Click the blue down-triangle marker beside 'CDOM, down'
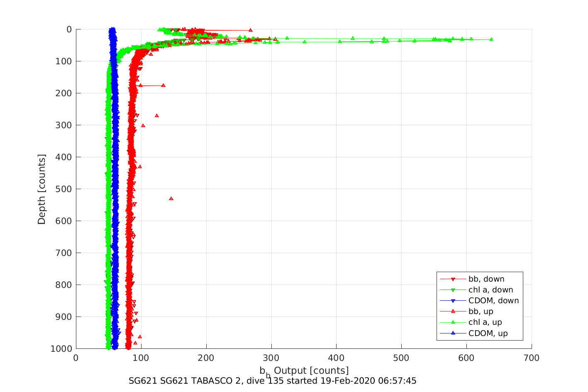This screenshot has height=392, width=588. [x=453, y=301]
